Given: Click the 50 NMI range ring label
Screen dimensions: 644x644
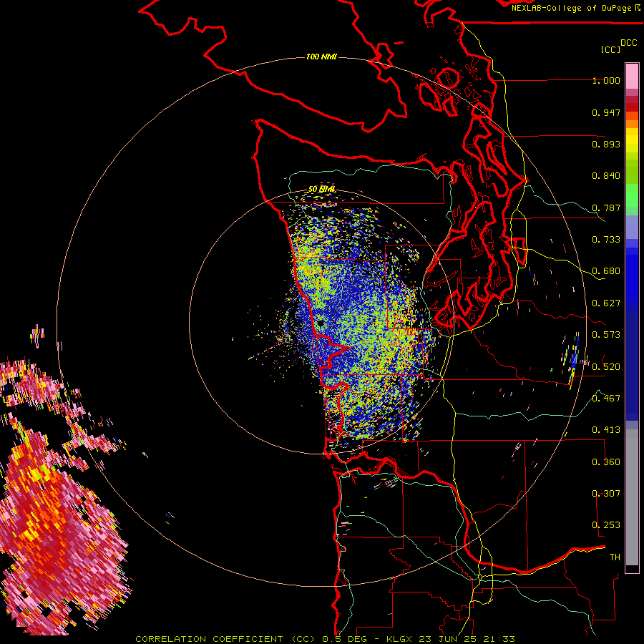Looking at the screenshot, I should click(321, 189).
